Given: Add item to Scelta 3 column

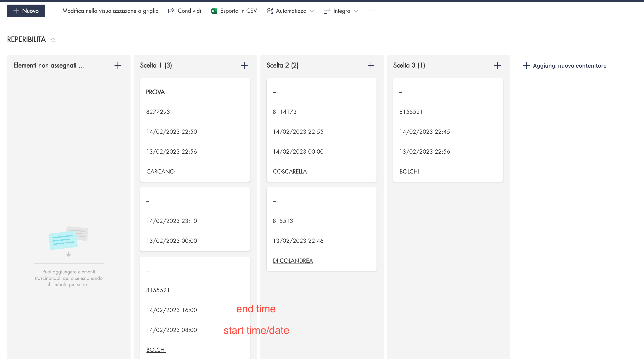Looking at the screenshot, I should [x=497, y=65].
